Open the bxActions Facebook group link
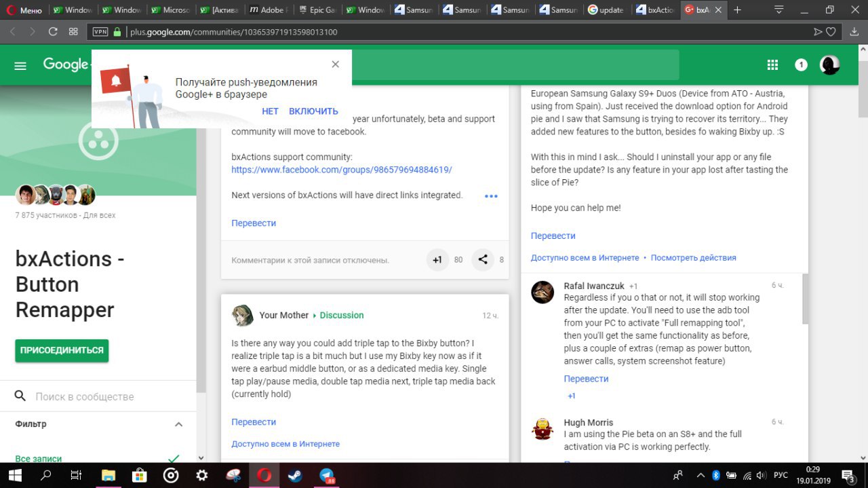The image size is (868, 488). tap(341, 170)
